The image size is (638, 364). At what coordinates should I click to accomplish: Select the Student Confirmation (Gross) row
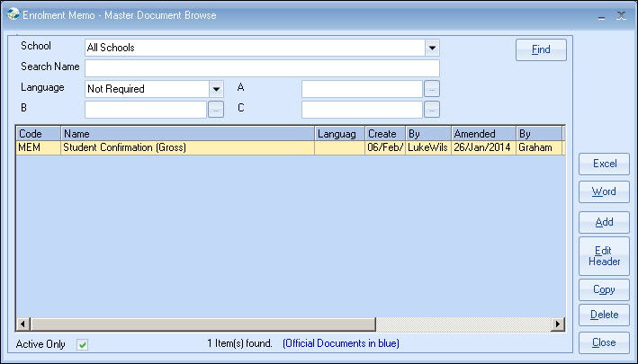[187, 147]
